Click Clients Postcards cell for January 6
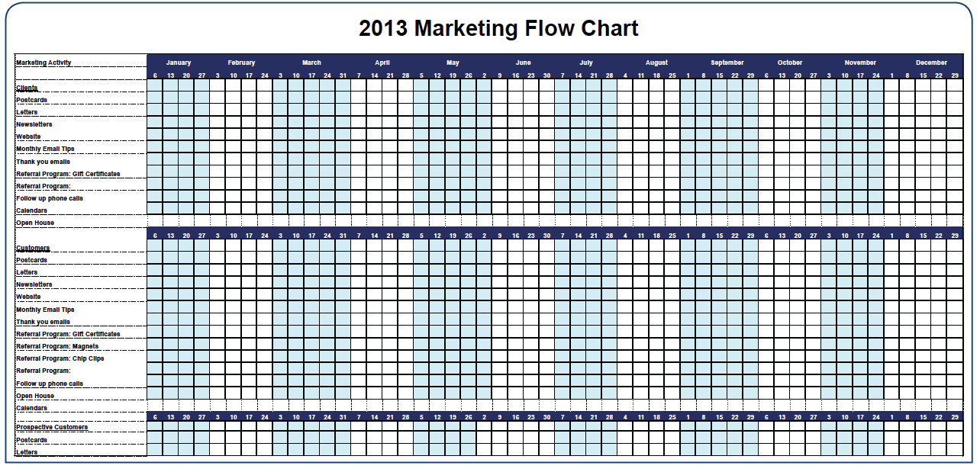Screen dimensions: 980x472 click(x=155, y=99)
